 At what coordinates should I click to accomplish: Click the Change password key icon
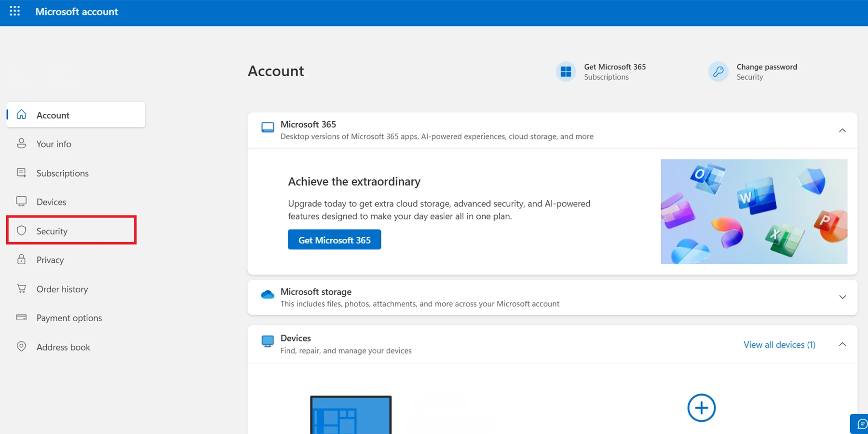718,71
